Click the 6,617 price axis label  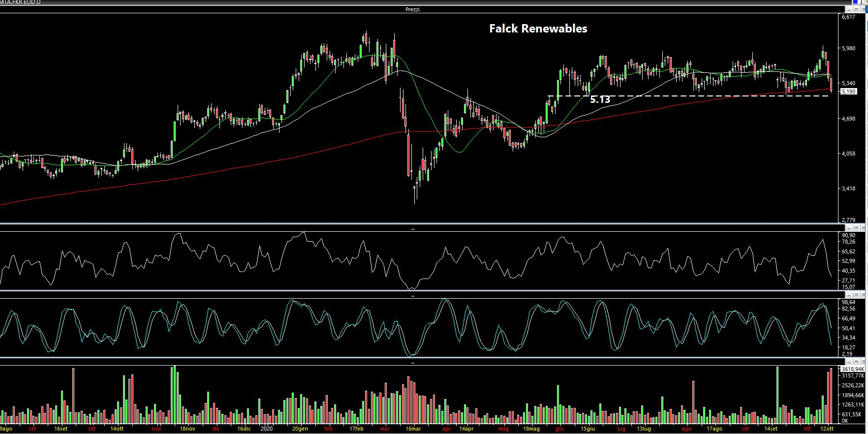pyautogui.click(x=848, y=17)
